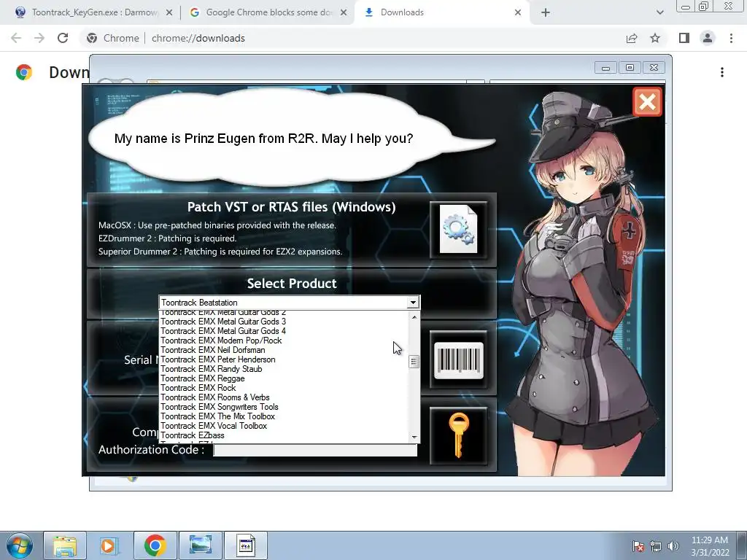The height and width of the screenshot is (560, 747).
Task: Click the barcode serial number icon
Action: [458, 359]
